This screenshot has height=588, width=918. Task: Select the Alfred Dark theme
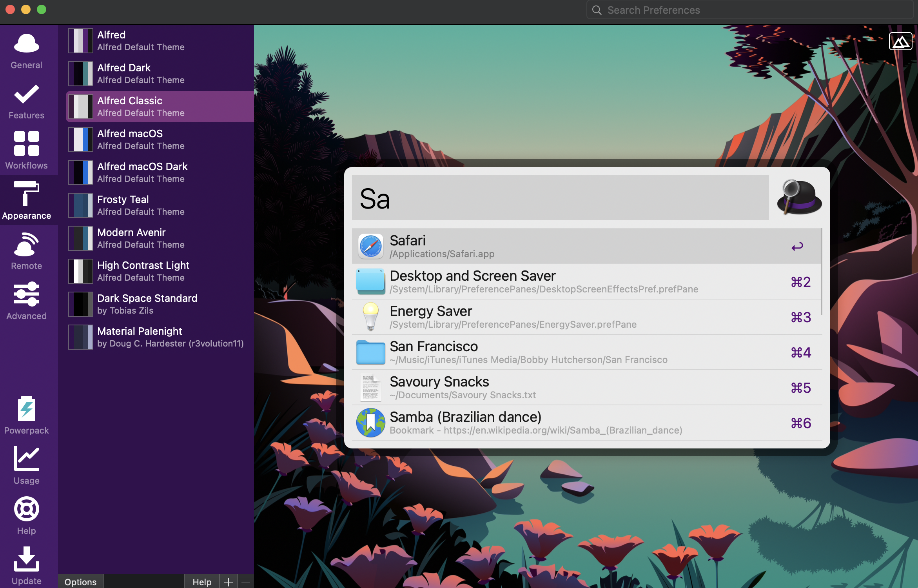160,74
